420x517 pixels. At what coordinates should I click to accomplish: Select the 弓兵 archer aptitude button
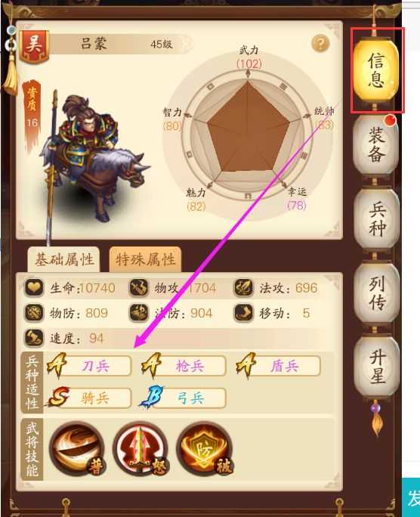pos(183,398)
